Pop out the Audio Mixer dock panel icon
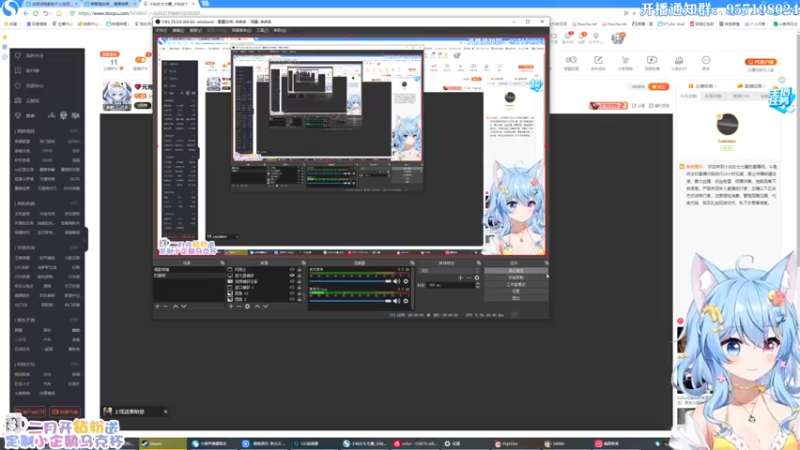 (x=412, y=263)
